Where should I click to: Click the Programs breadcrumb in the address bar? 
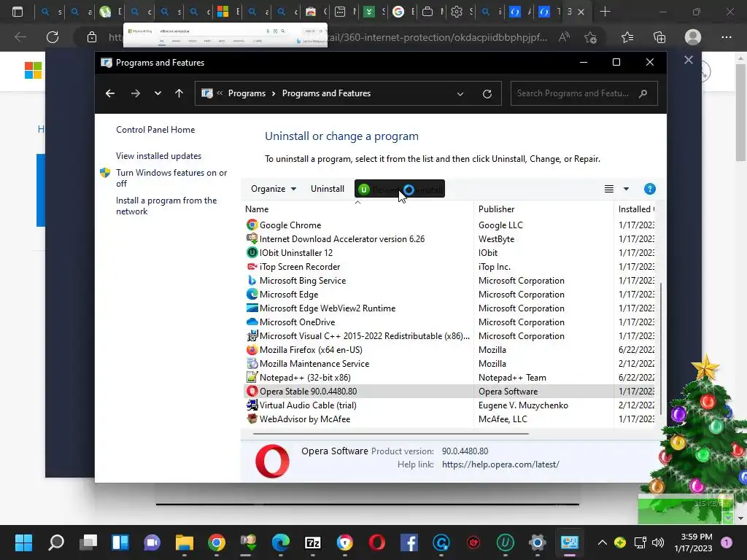[247, 93]
